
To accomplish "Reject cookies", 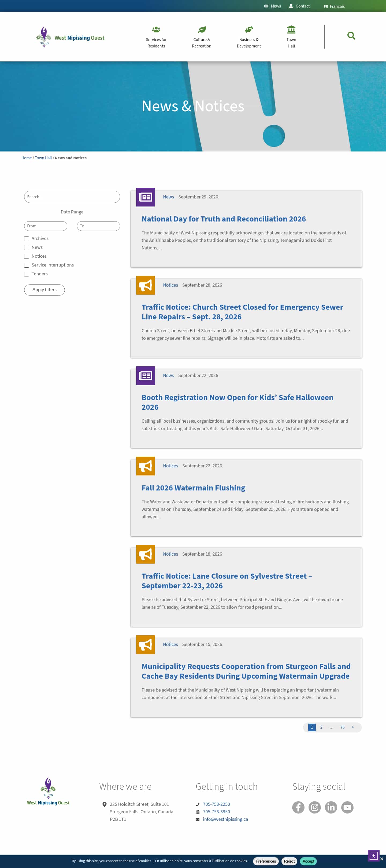I will [x=289, y=861].
